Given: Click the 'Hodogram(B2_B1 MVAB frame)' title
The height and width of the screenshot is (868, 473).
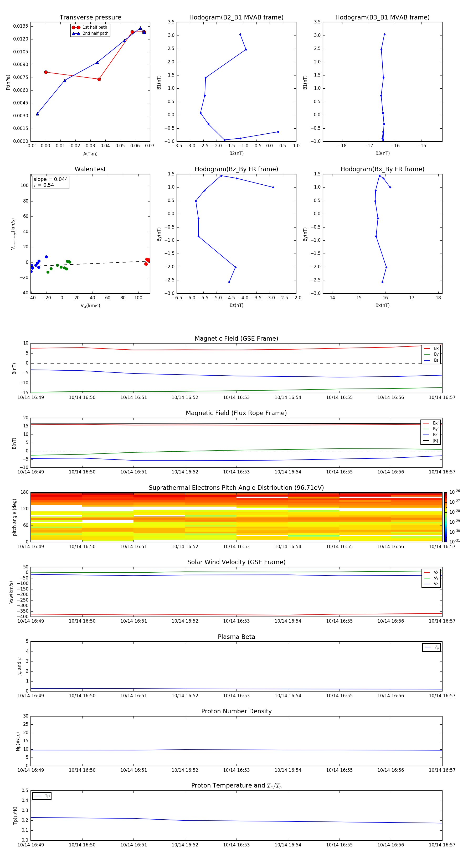Looking at the screenshot, I should tap(236, 18).
